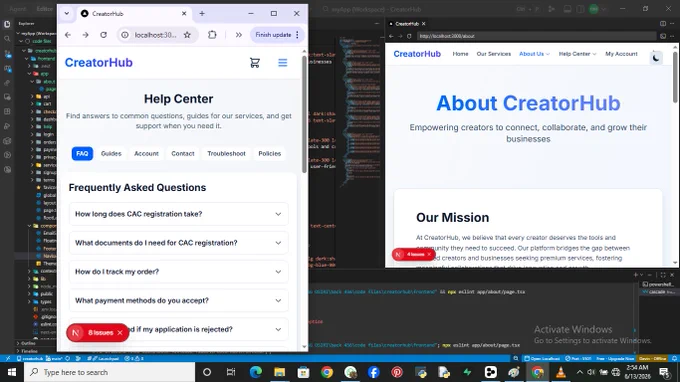Open the shopping cart icon in CreatorHub browser

(255, 63)
